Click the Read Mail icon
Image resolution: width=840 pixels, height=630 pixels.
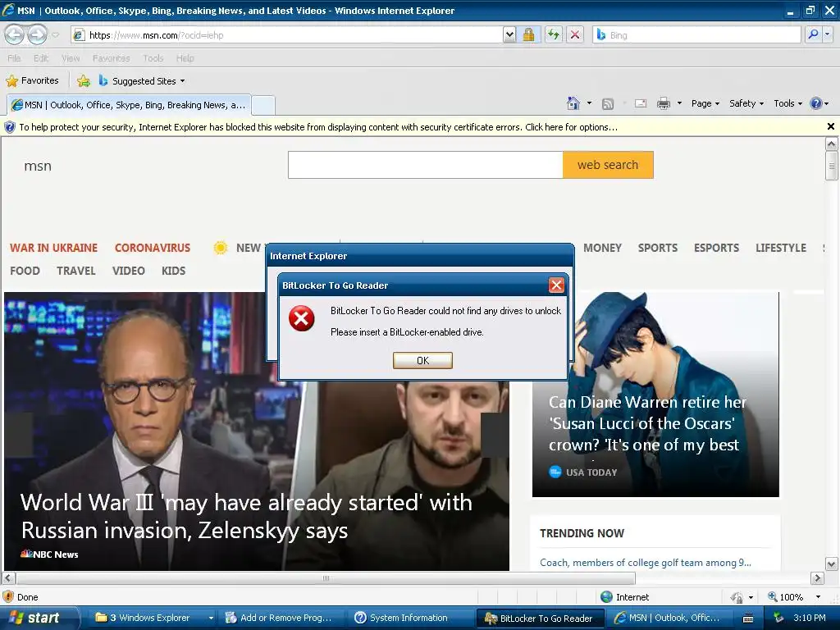pyautogui.click(x=641, y=104)
